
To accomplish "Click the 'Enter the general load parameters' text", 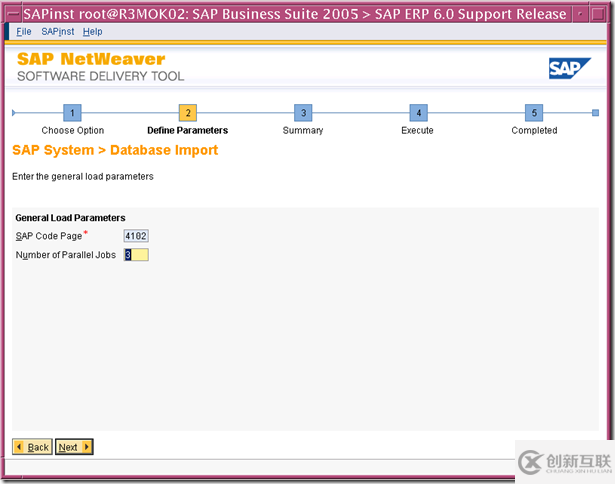I will [x=83, y=176].
